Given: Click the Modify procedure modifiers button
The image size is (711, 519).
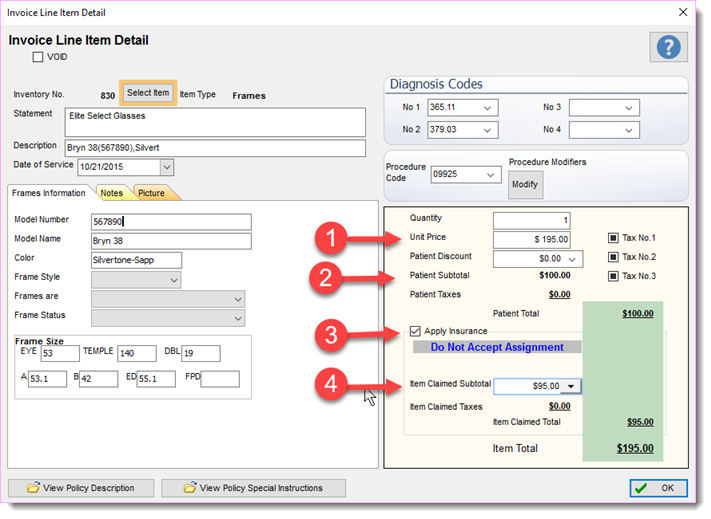Looking at the screenshot, I should (x=525, y=184).
